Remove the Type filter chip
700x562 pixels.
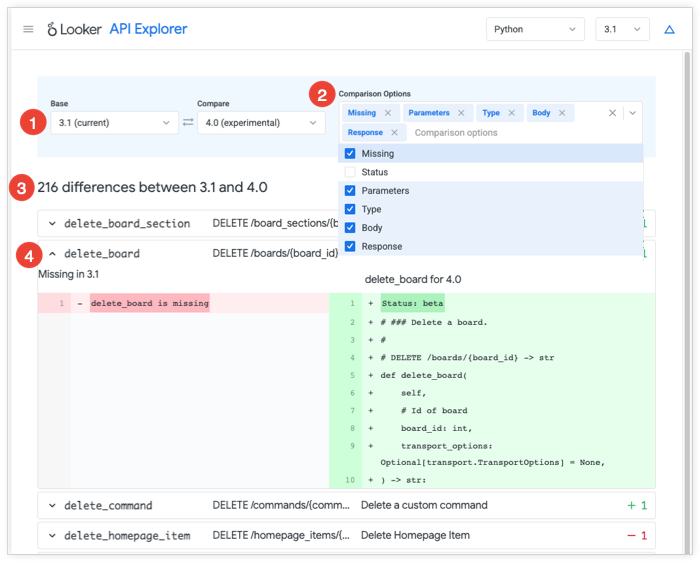[x=511, y=113]
